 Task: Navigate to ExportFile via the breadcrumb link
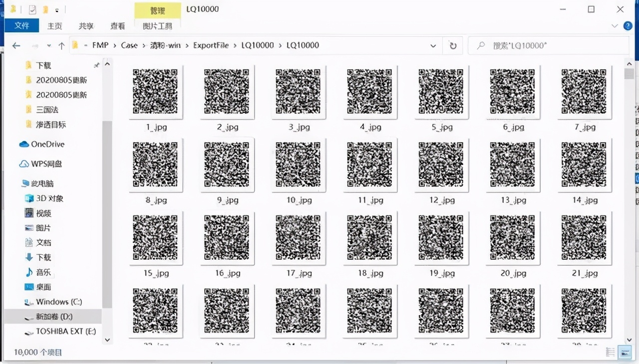tap(211, 45)
